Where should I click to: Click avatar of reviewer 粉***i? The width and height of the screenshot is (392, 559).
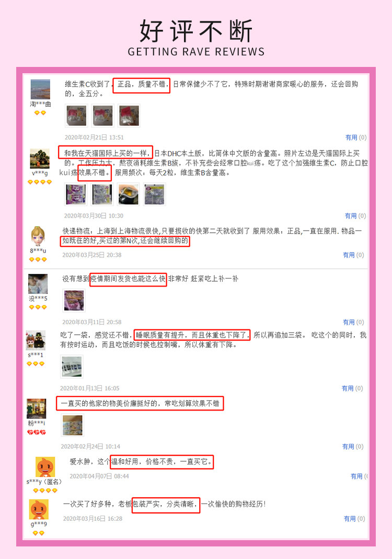[37, 408]
